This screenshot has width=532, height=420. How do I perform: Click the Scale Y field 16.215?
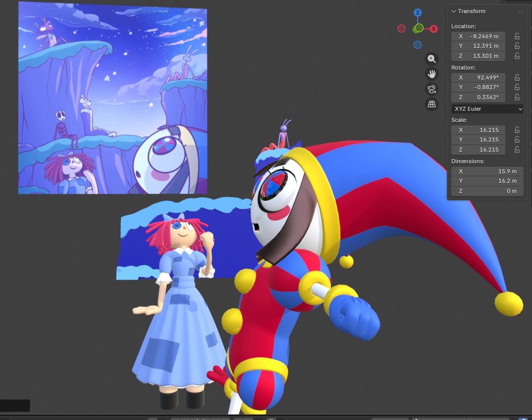478,139
